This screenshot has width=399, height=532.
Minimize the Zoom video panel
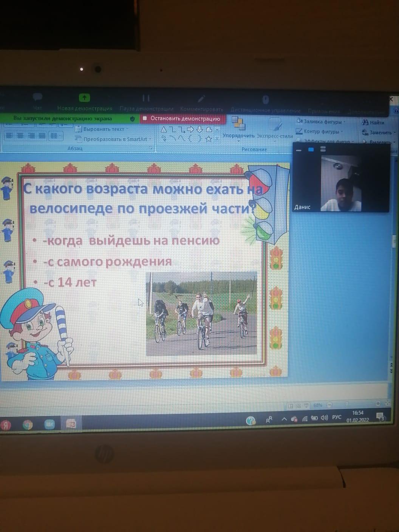[299, 150]
